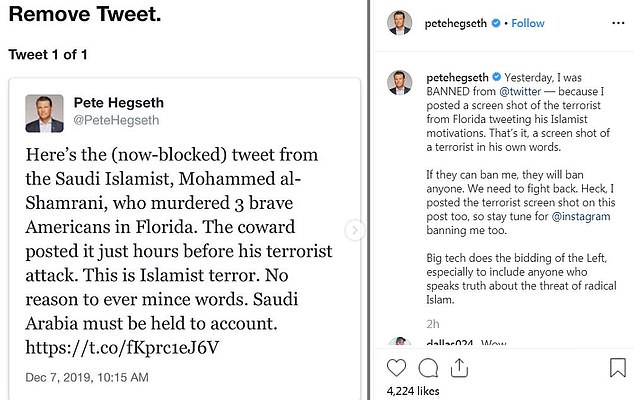Click the tweet's Dec 7, 2019 timestamp
The image size is (634, 400).
click(x=85, y=378)
